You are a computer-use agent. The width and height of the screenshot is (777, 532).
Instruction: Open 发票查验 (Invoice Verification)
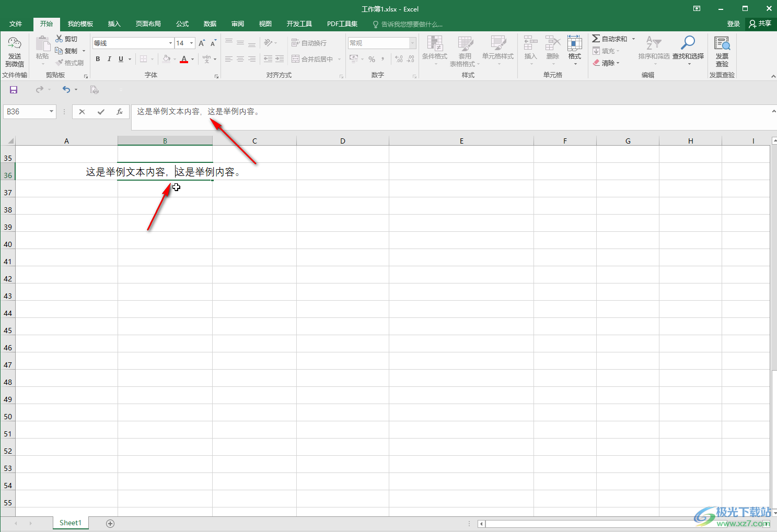[x=722, y=52]
